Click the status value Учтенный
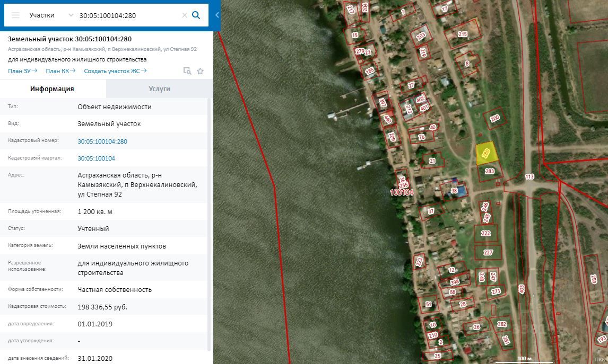This screenshot has height=364, width=608. point(93,228)
